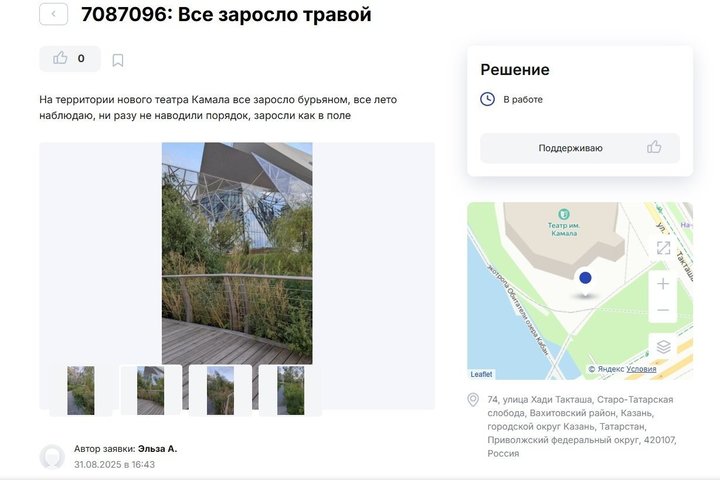Viewport: 720px width, 480px height.
Task: Open the map layers selector
Action: tap(663, 347)
